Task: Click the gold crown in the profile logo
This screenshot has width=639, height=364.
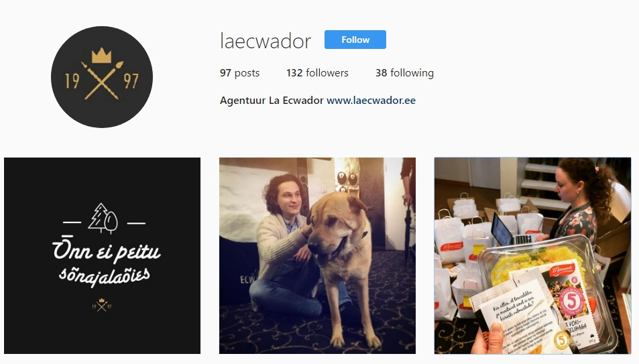Action: coord(101,56)
